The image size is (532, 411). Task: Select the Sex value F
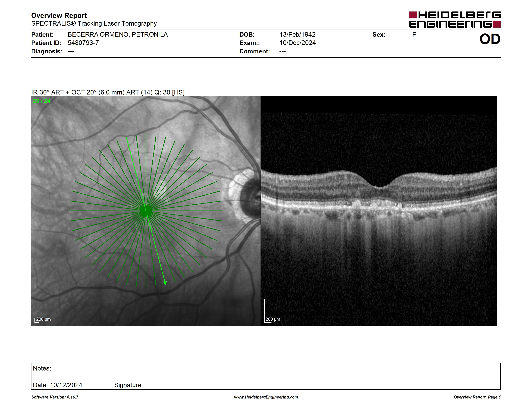tap(414, 35)
